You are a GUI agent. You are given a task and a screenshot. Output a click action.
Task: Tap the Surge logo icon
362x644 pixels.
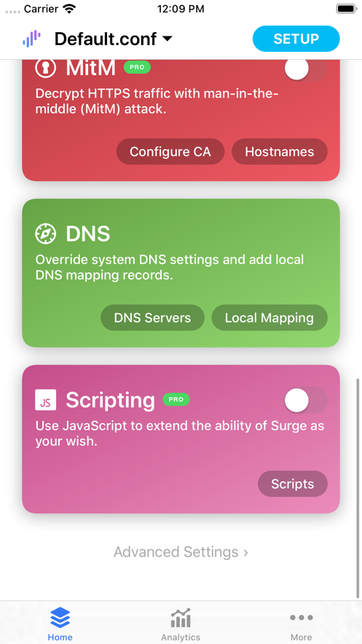(31, 39)
